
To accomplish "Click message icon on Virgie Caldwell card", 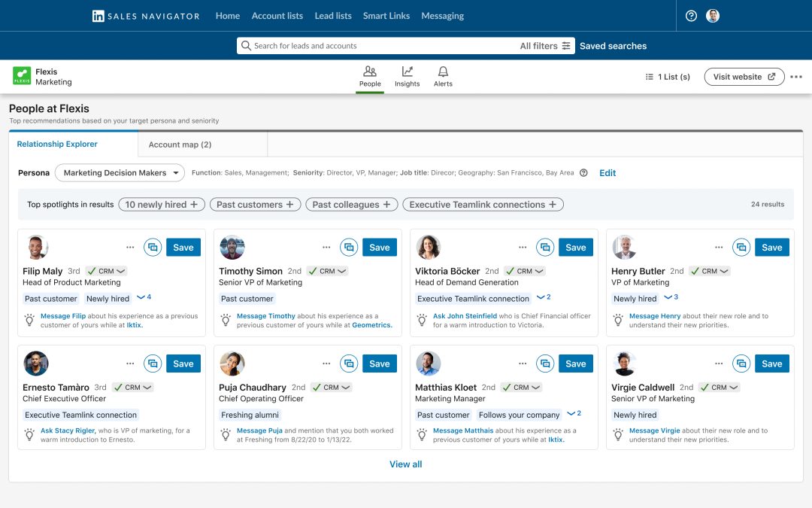I will [741, 364].
